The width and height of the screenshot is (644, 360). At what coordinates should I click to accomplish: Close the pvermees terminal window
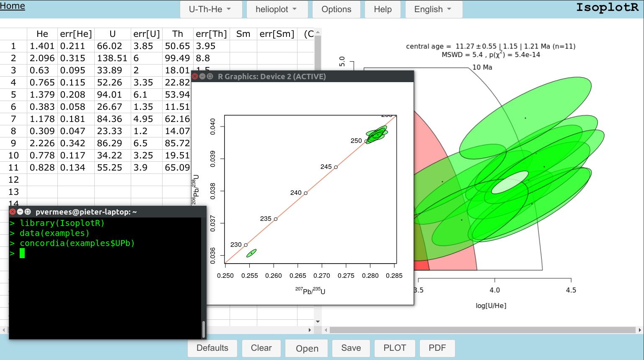pos(13,212)
